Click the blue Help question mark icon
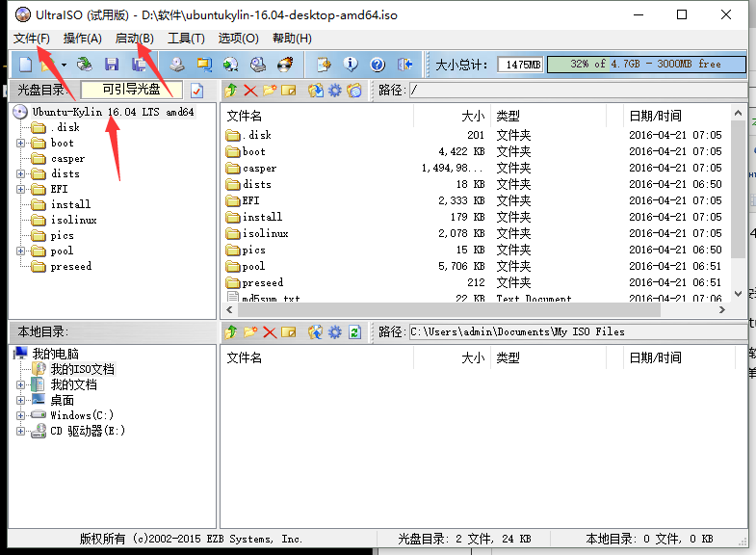The image size is (756, 555). (x=378, y=65)
